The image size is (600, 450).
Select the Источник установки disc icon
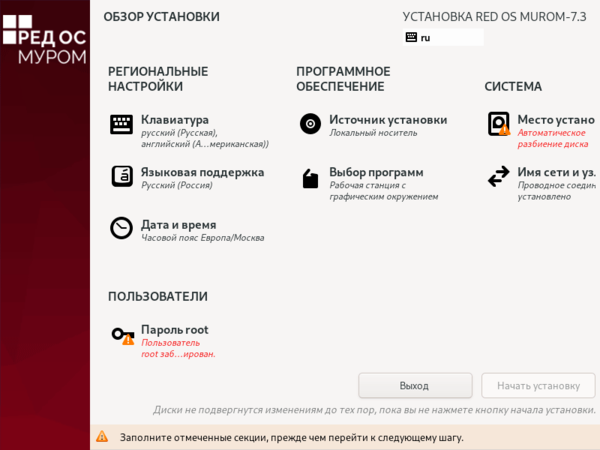[x=310, y=124]
